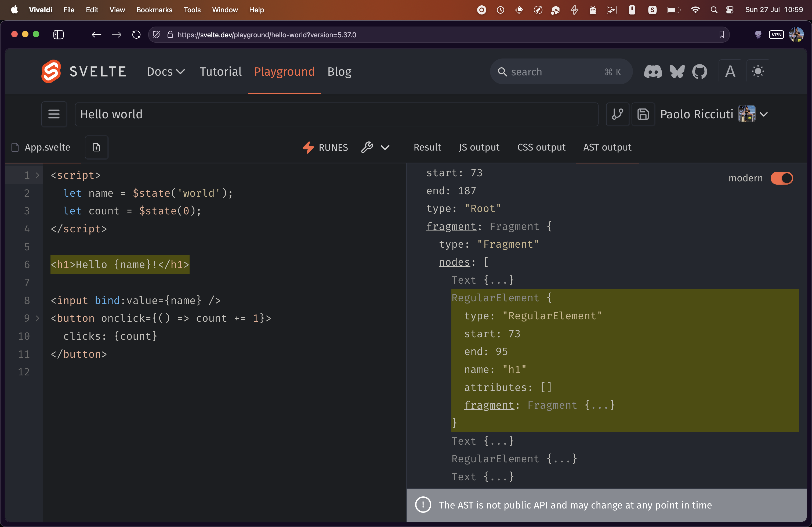Expand the compiler options chevron
The height and width of the screenshot is (527, 812).
(385, 147)
